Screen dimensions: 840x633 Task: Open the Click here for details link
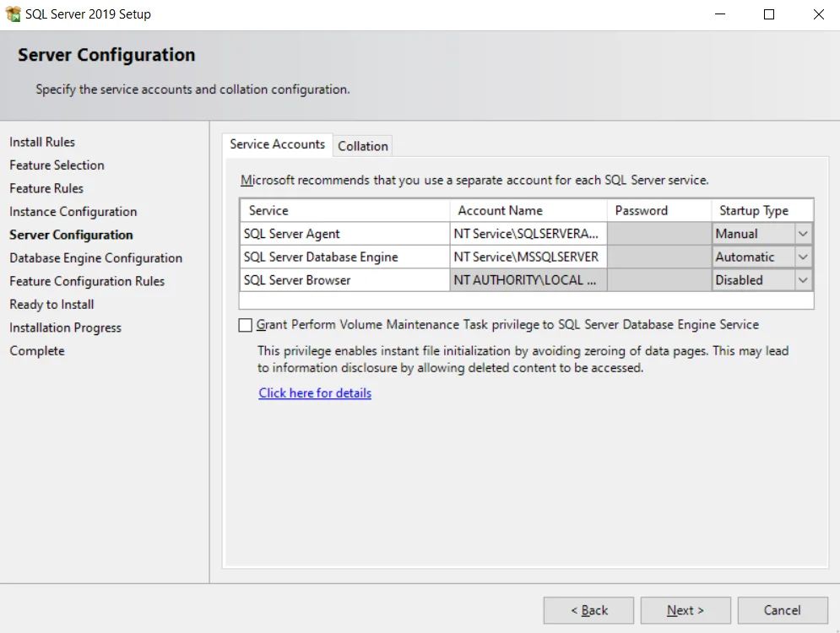(315, 393)
